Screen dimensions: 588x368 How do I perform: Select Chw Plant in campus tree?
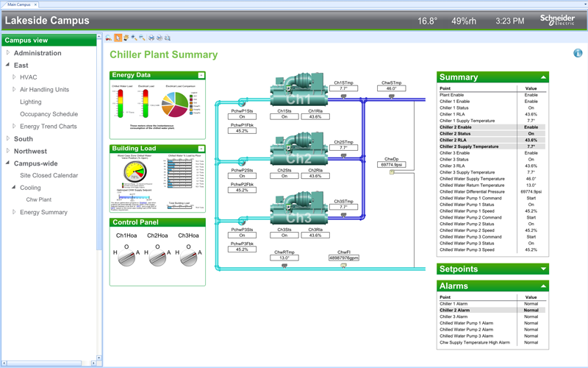click(x=39, y=199)
